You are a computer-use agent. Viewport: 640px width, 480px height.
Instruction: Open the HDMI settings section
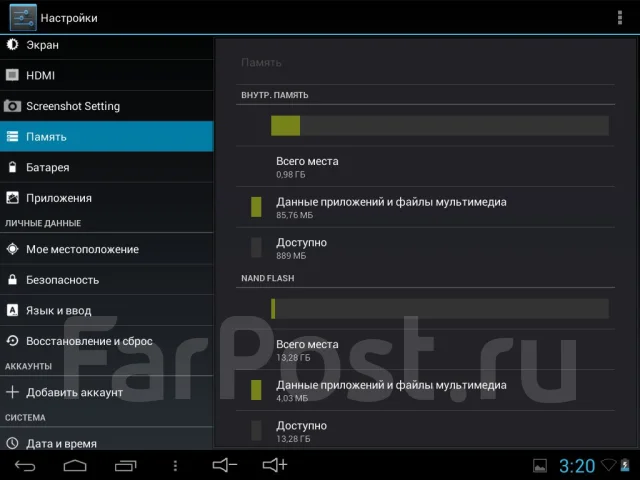click(x=107, y=75)
